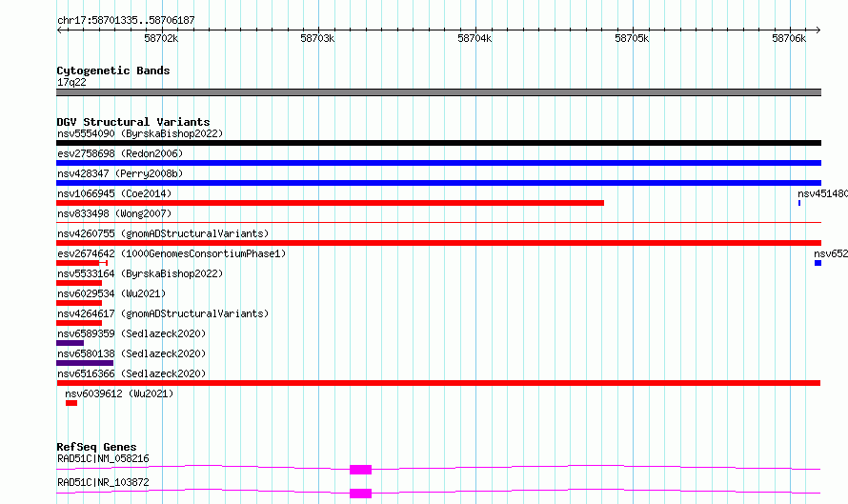Click the 58702k ruler tick label
The image size is (848, 504).
click(161, 38)
